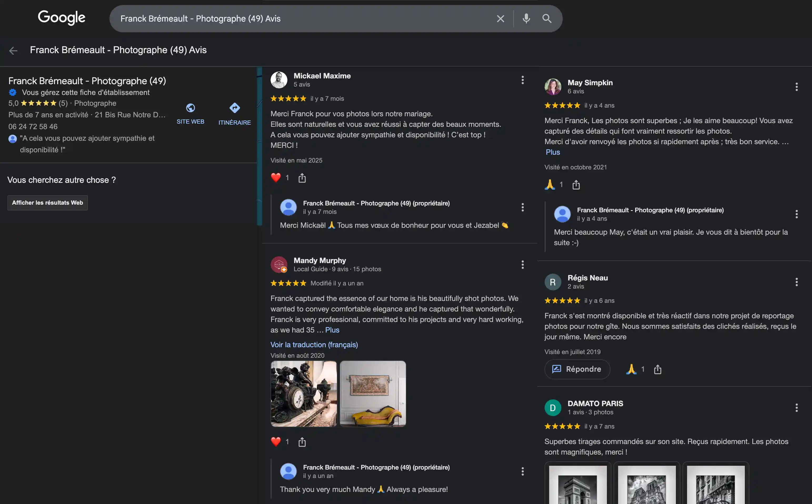Open options menu for Mickael Maxime's review
This screenshot has width=812, height=504.
click(522, 80)
